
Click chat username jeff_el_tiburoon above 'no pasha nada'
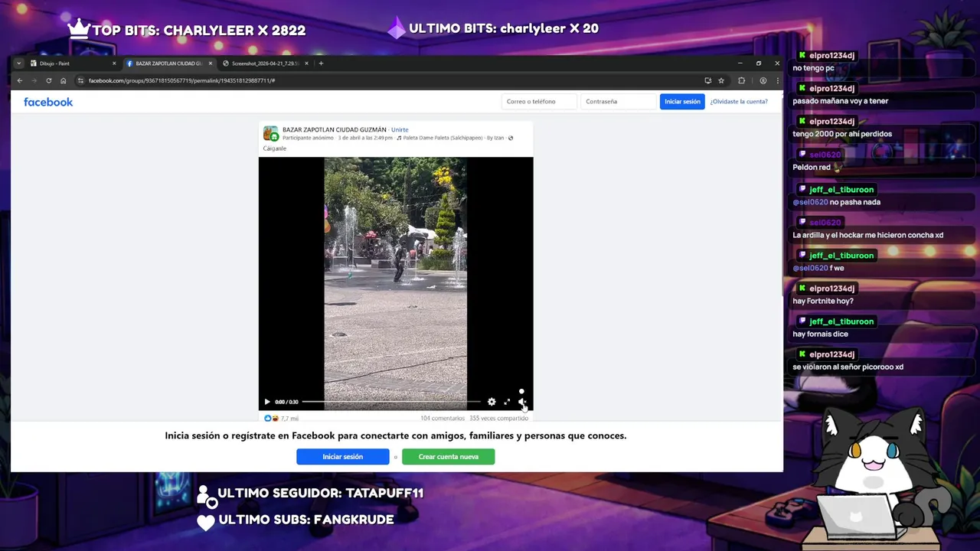[x=841, y=190]
